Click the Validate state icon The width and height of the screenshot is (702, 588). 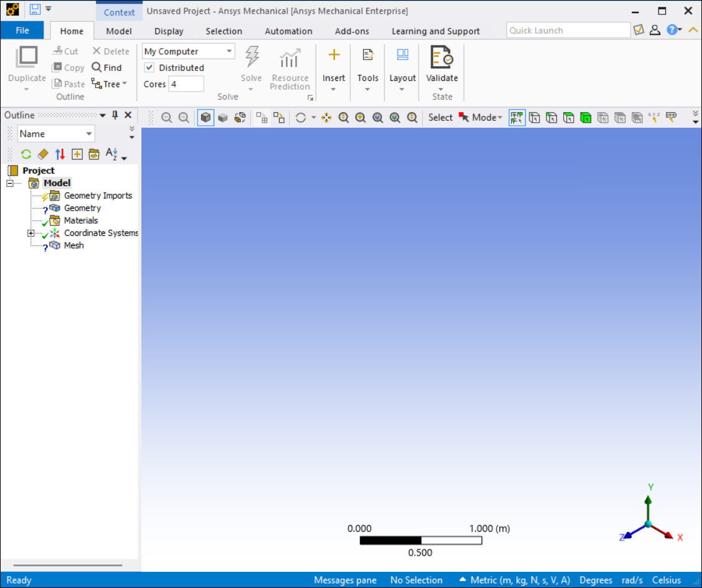tap(442, 57)
